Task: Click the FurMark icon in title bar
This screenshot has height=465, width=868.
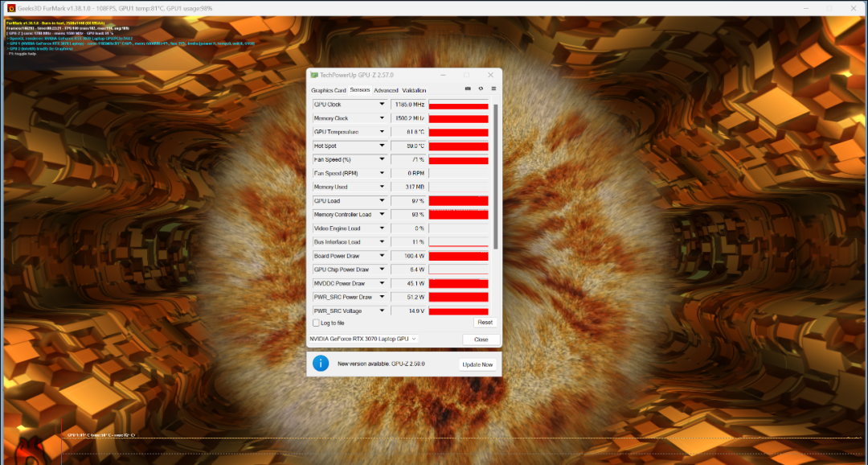Action: pos(10,7)
